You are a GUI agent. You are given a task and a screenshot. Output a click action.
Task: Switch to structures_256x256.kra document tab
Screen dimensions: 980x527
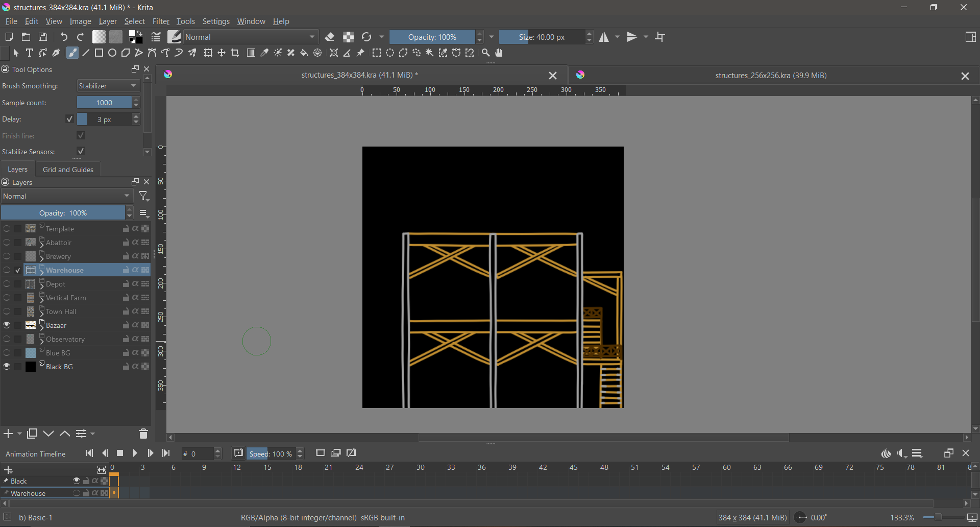[x=770, y=76]
